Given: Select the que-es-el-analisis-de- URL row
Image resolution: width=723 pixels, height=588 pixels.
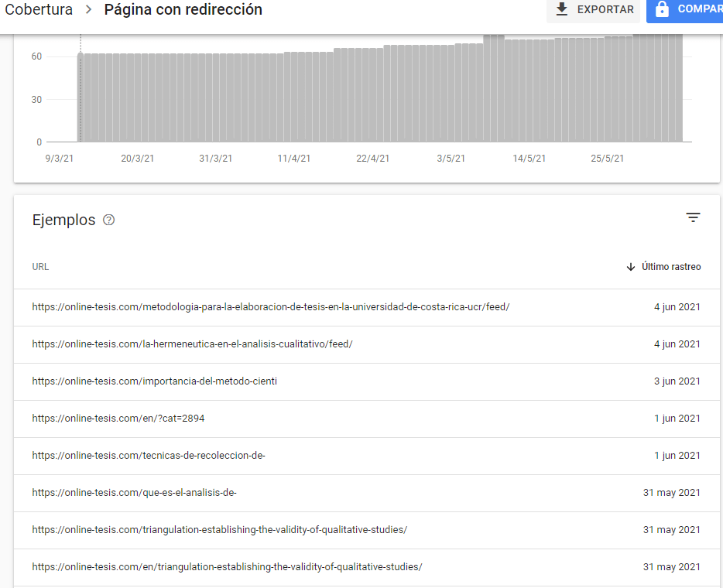Looking at the screenshot, I should pyautogui.click(x=367, y=493).
